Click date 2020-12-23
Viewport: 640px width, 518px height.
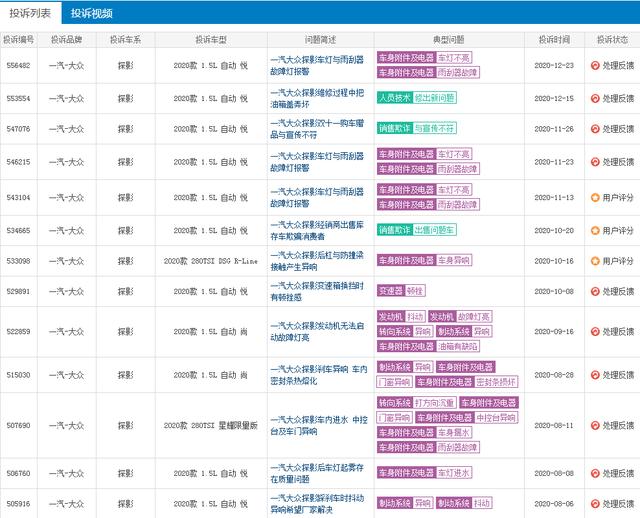tap(554, 65)
